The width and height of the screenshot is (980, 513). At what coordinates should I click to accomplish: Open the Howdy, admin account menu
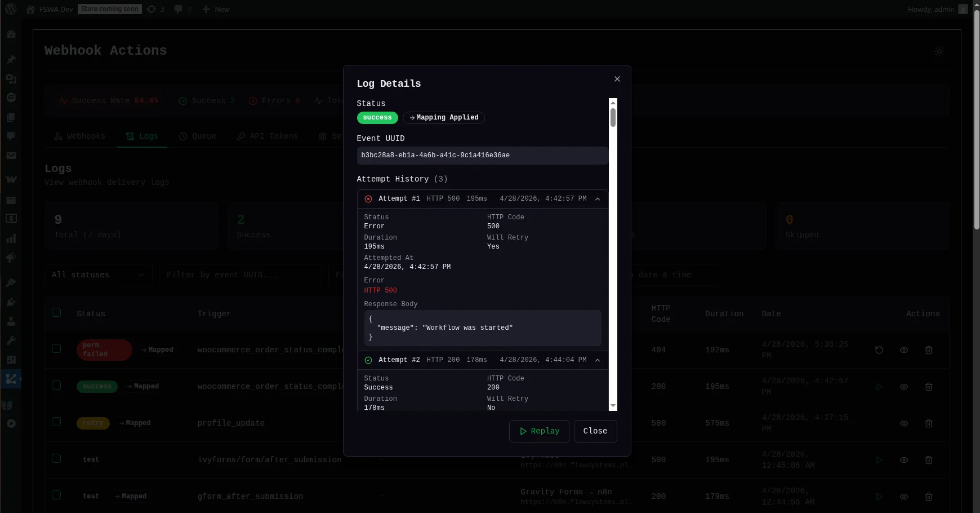point(938,9)
